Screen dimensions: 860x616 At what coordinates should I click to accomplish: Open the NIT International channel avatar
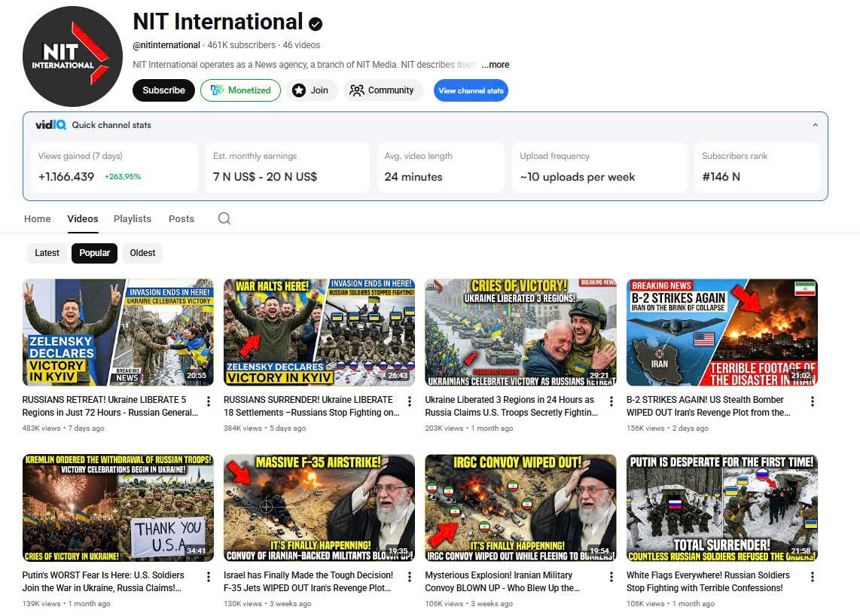click(x=72, y=56)
